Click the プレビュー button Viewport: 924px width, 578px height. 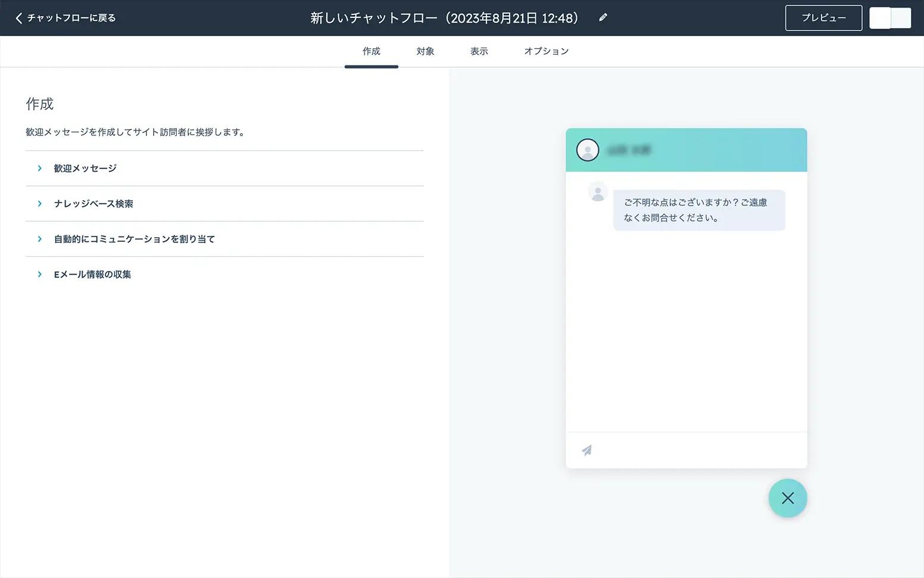pos(823,18)
